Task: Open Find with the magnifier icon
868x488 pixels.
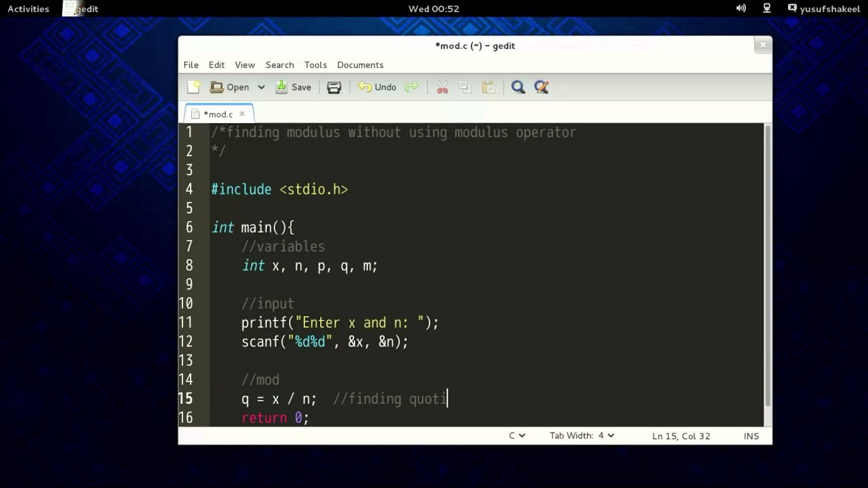Action: pyautogui.click(x=518, y=87)
